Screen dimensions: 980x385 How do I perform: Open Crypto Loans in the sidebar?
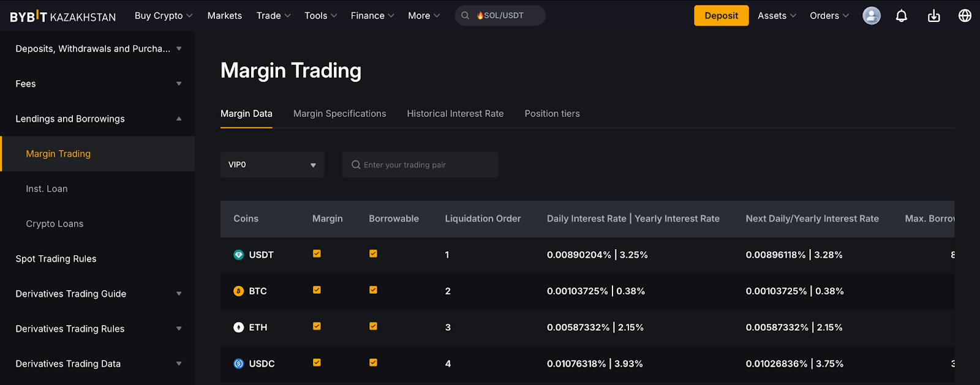[55, 224]
